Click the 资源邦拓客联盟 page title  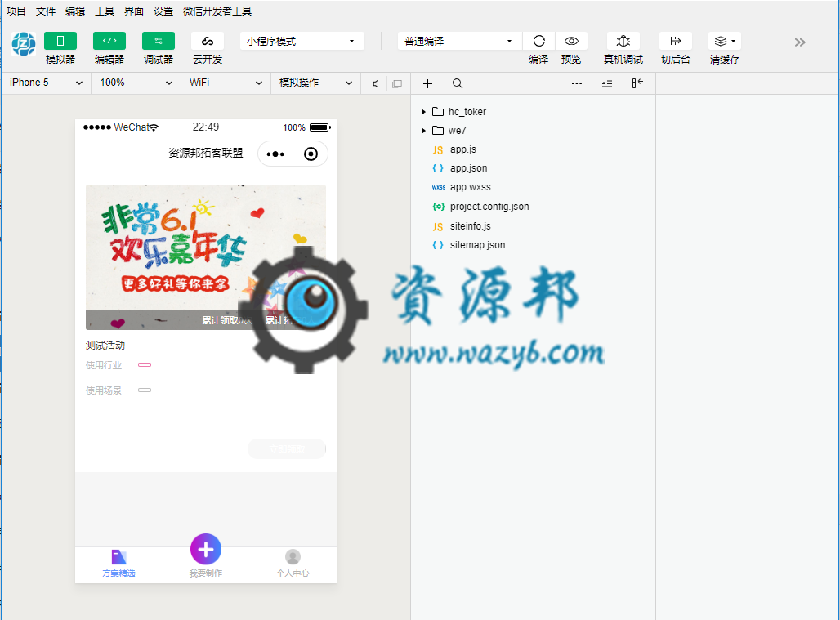[x=206, y=153]
